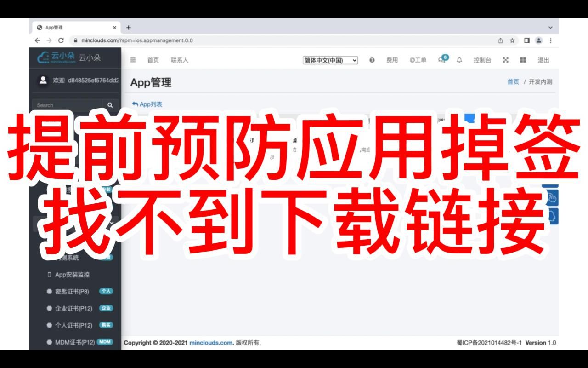Open MDM证书(P12) sidebar item
The height and width of the screenshot is (368, 588).
tap(75, 342)
